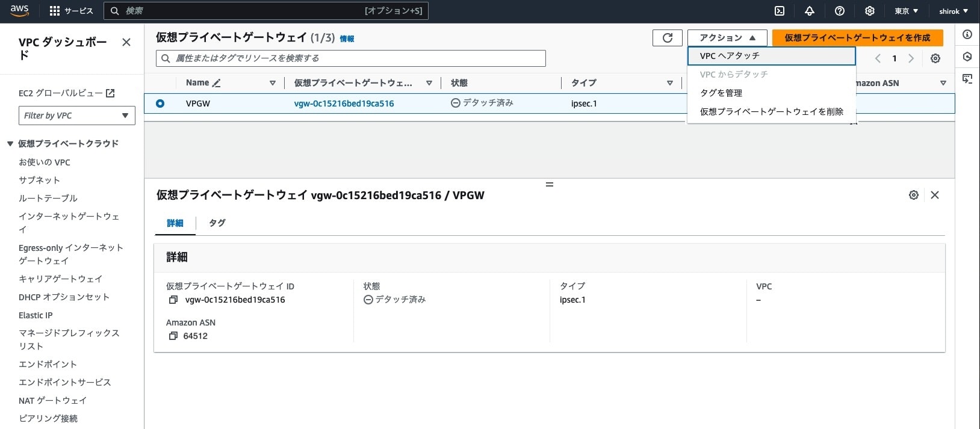
Task: Open the Filter by VPC dropdown
Action: [x=77, y=116]
